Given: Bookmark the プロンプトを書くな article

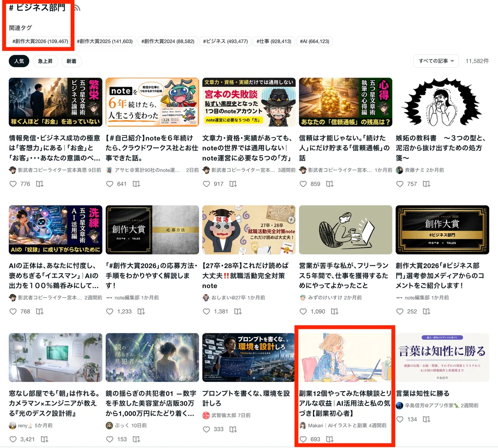Looking at the screenshot, I should click(x=233, y=429).
